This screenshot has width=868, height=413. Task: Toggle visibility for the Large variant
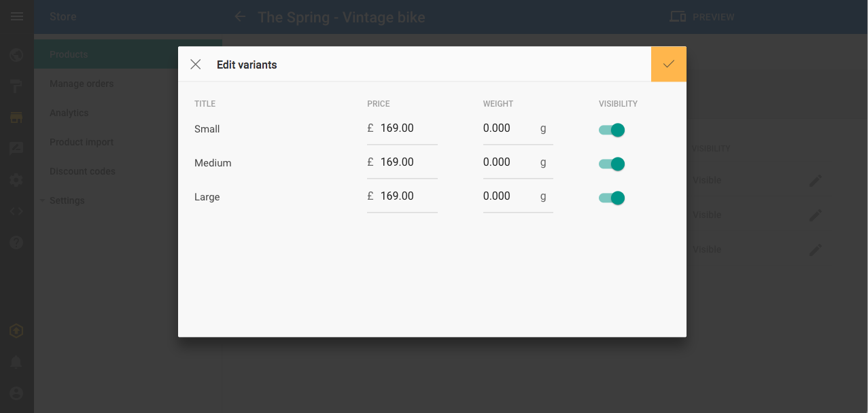click(612, 198)
